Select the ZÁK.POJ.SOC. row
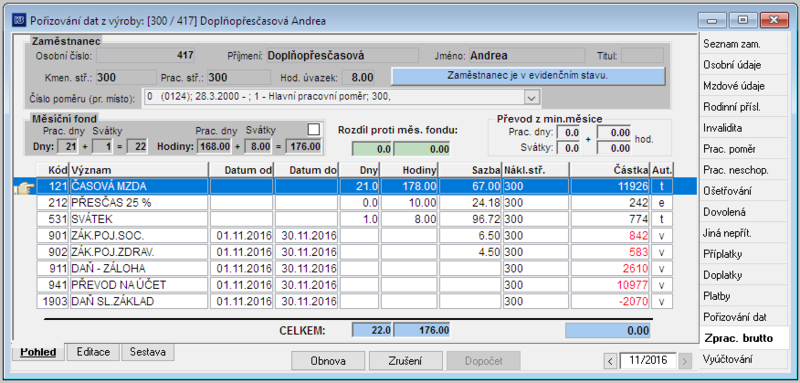Viewport: 800px width, 383px height. coord(356,236)
